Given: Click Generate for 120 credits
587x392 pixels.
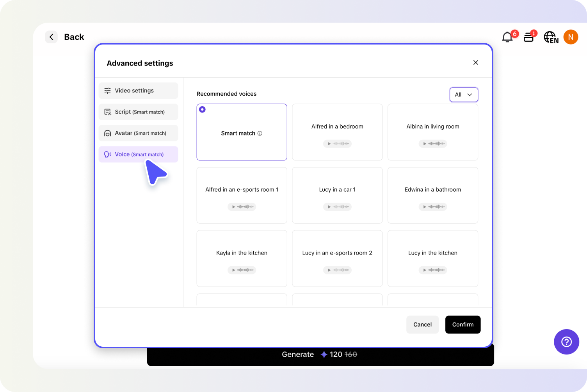Looking at the screenshot, I should [x=320, y=355].
